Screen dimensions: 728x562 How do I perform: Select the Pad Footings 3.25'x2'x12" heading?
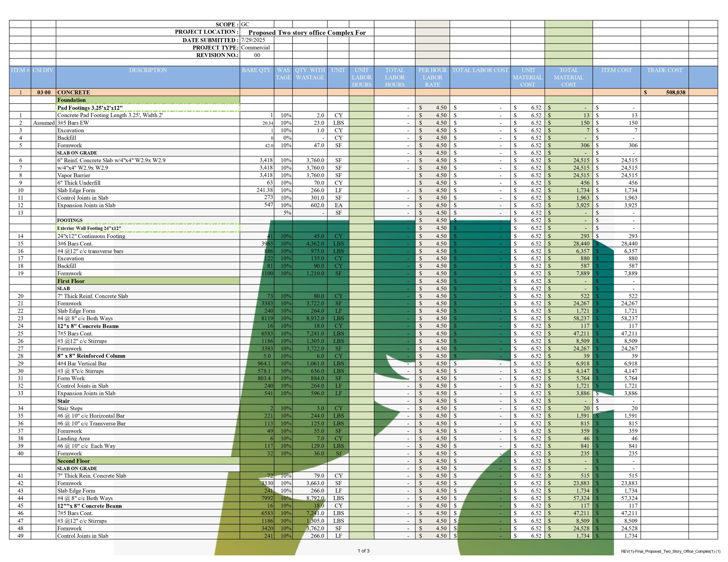90,108
